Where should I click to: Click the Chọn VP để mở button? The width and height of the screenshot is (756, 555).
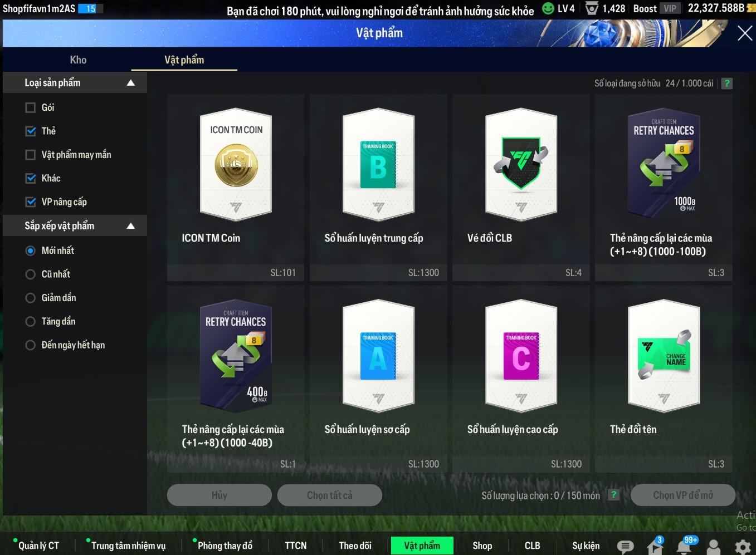pyautogui.click(x=682, y=495)
